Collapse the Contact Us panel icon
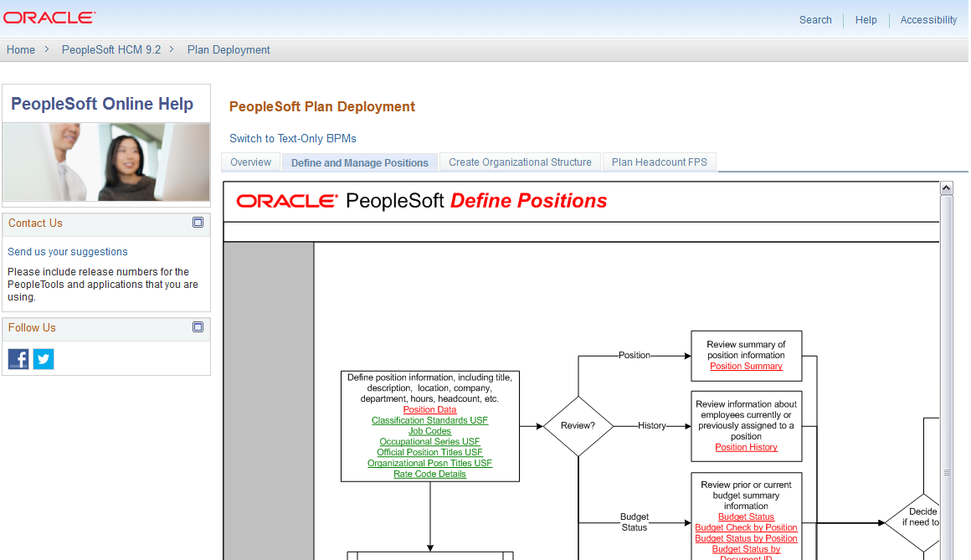This screenshot has width=971, height=560. 198,223
